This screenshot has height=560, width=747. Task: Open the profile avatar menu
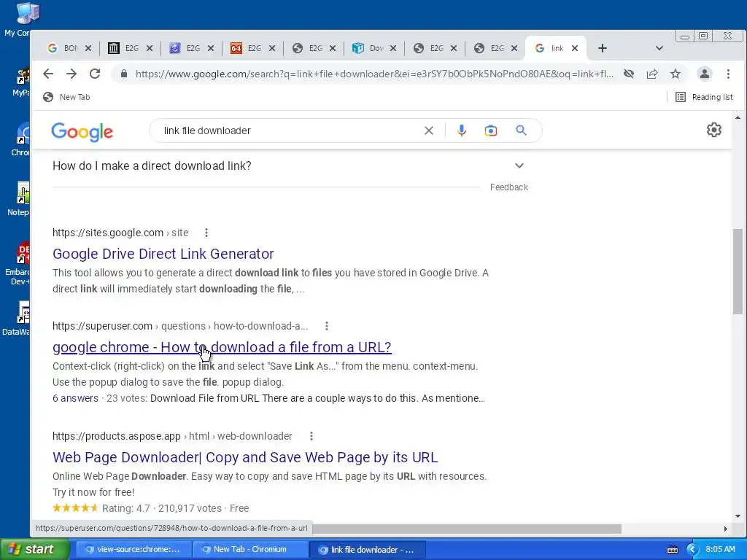point(705,74)
